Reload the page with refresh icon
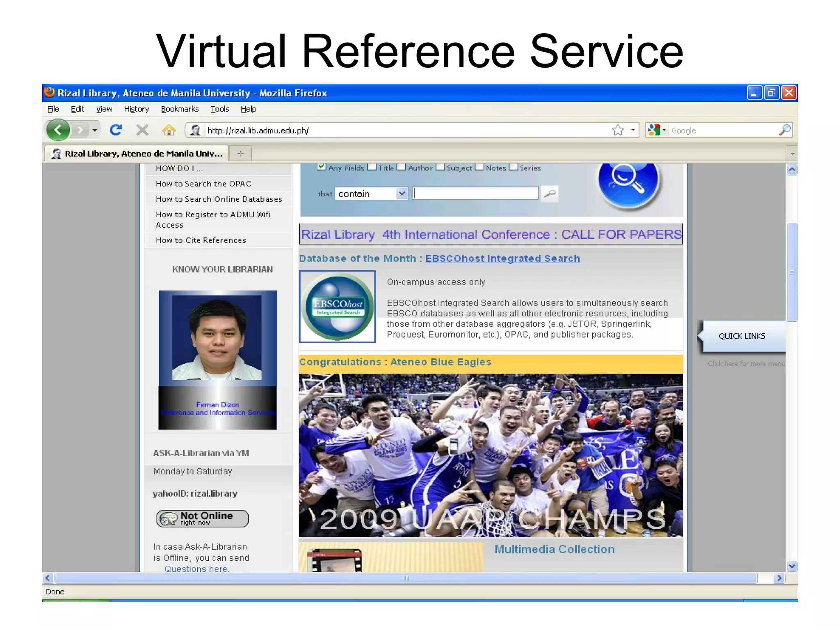 (116, 130)
